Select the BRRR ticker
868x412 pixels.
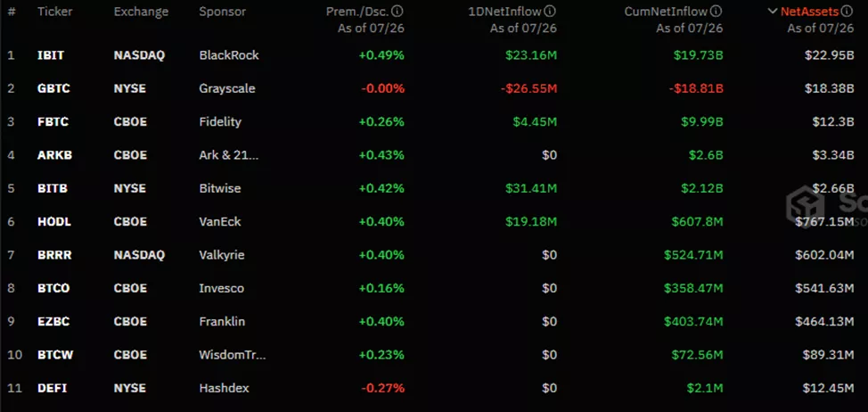pos(53,255)
